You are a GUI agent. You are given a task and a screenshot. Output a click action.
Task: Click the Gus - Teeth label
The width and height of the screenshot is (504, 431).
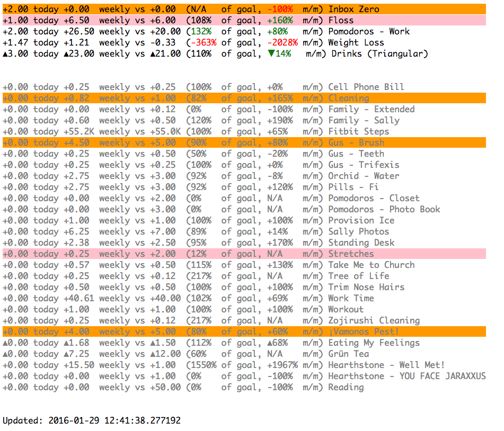(x=356, y=154)
